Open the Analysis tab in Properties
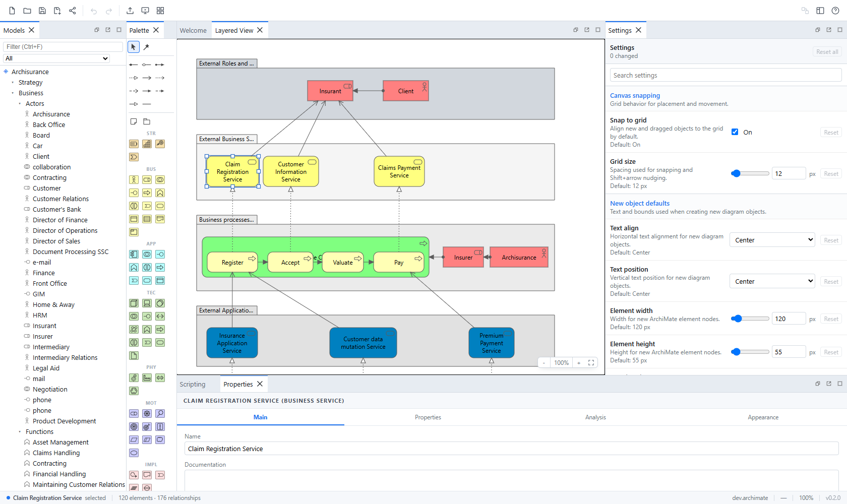This screenshot has height=504, width=847. click(595, 417)
